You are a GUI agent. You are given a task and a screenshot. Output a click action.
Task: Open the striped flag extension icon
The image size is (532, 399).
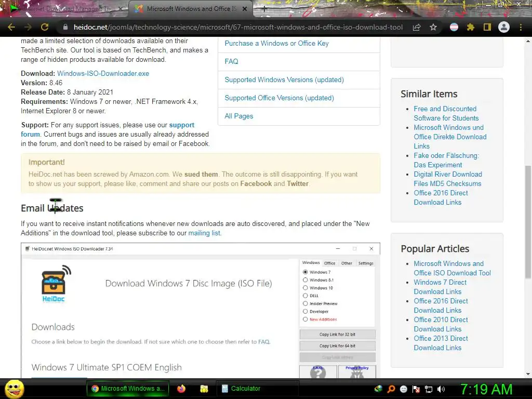tap(454, 27)
